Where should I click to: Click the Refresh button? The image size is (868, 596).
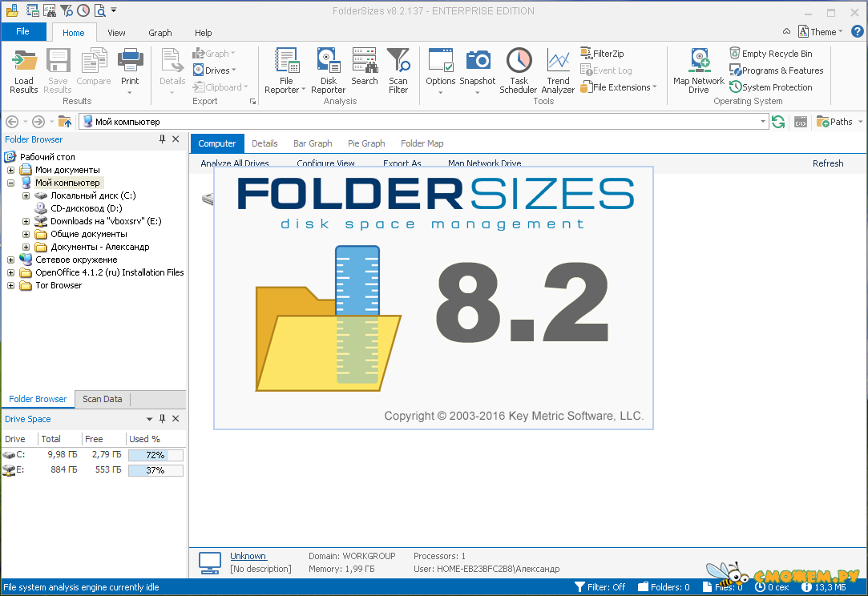[827, 163]
